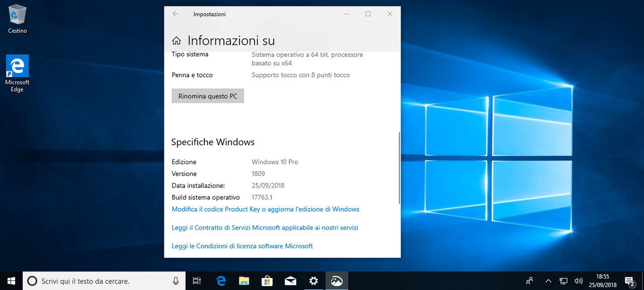Open the Action Center notifications icon

tap(629, 281)
